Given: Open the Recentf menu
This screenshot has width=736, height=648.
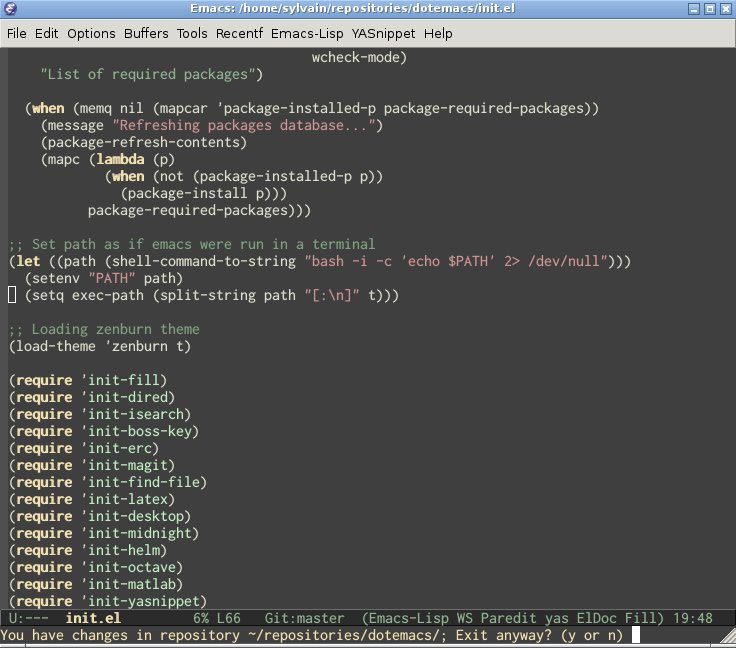Looking at the screenshot, I should click(239, 34).
